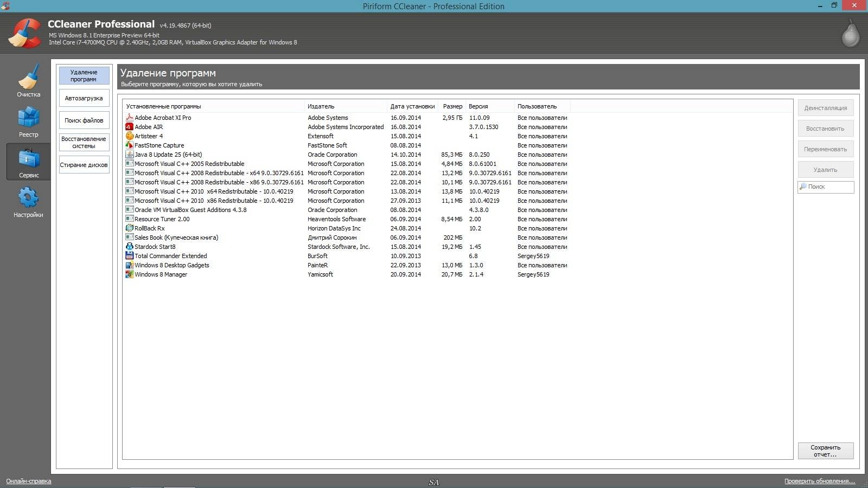Switch to Автозагрузка tab
Image resolution: width=868 pixels, height=488 pixels.
click(84, 98)
